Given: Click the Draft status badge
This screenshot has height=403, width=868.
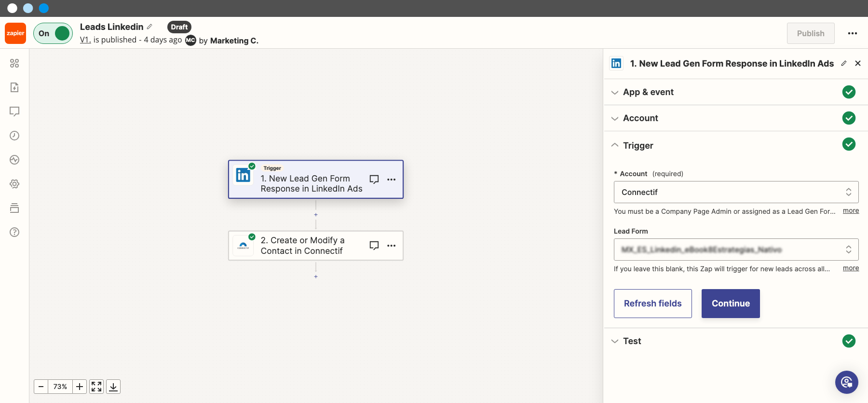Looking at the screenshot, I should point(179,27).
